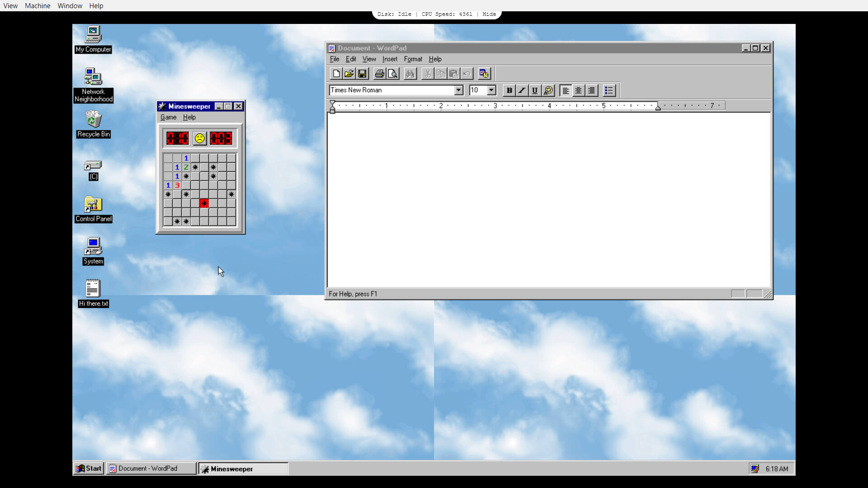Click the taskbar clock showing 6:18 AM
This screenshot has width=868, height=488.
(777, 469)
